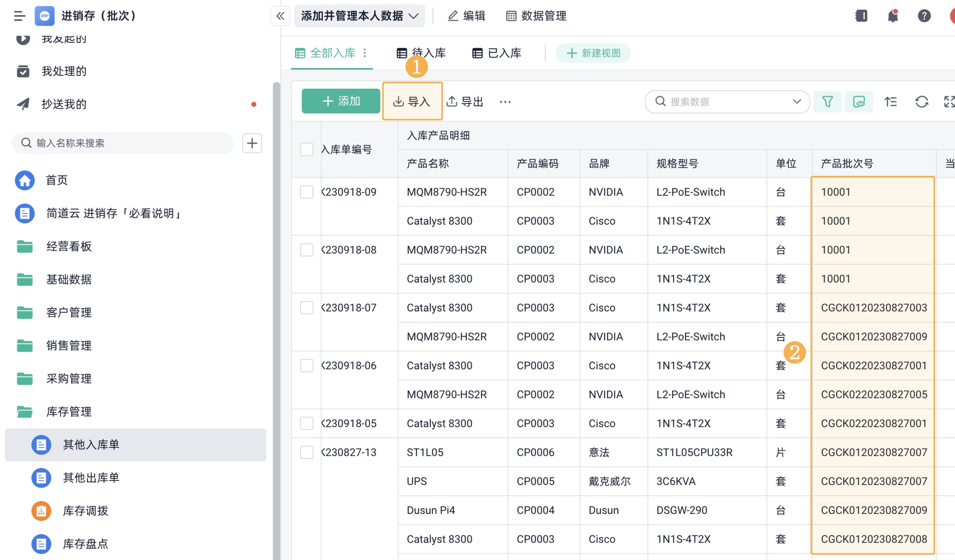Open the search data dropdown arrow

pyautogui.click(x=797, y=102)
